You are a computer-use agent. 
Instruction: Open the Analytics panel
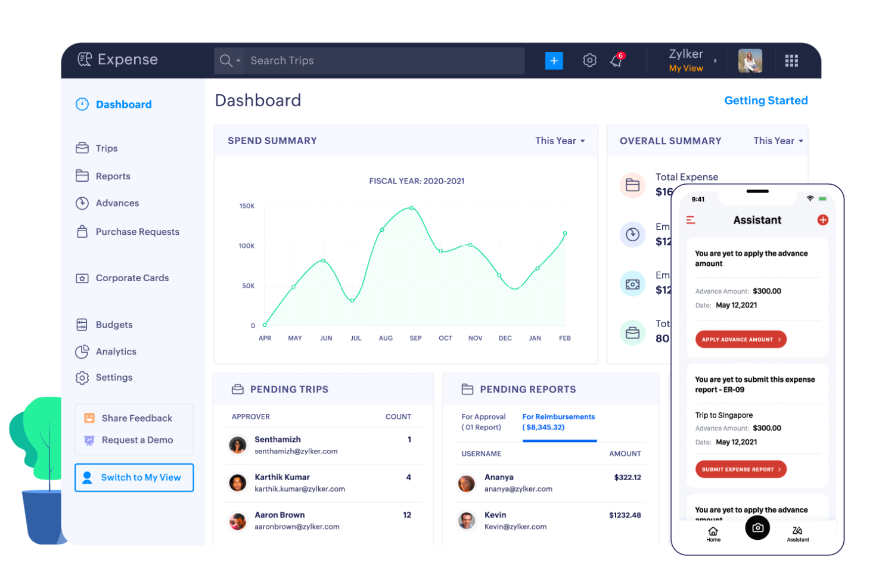(x=116, y=351)
